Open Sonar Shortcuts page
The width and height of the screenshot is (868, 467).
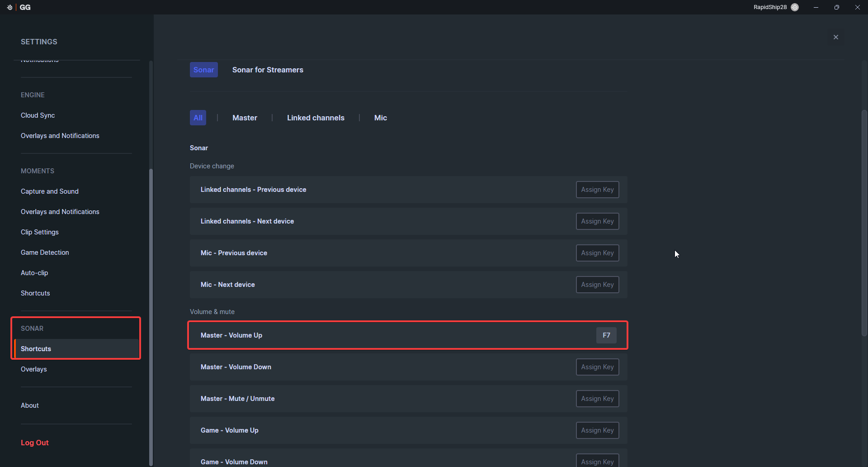76,349
